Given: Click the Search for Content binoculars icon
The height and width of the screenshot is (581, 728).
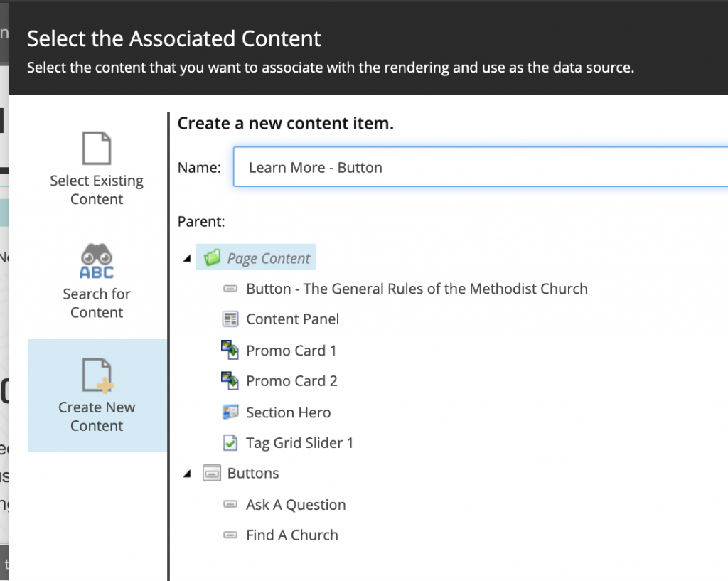Looking at the screenshot, I should [97, 261].
